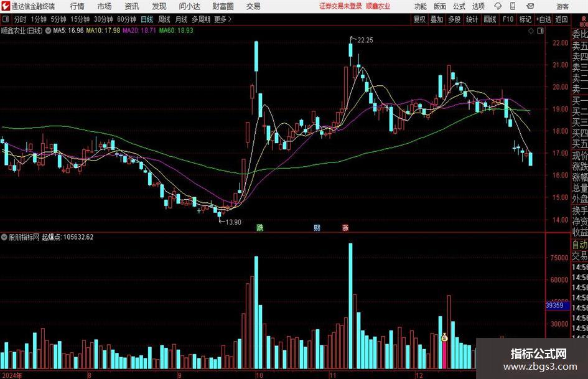Open the 选项 menu
Image resolution: width=588 pixels, height=379 pixels.
point(478,6)
